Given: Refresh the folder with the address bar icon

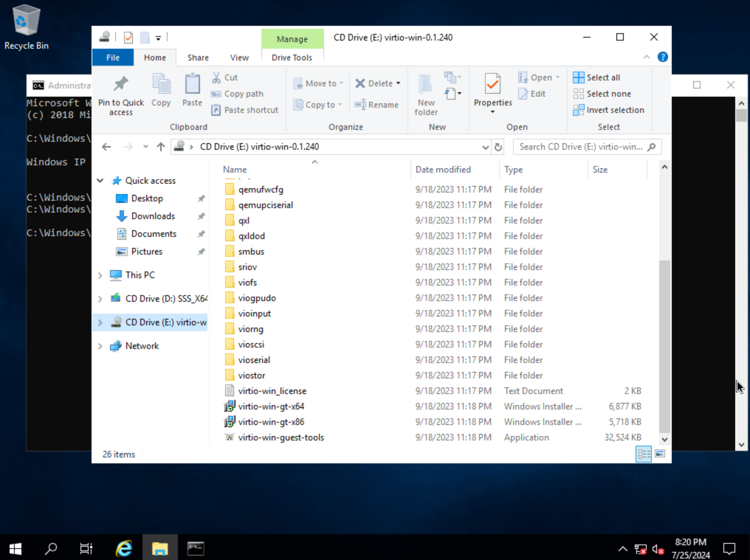Looking at the screenshot, I should [498, 146].
